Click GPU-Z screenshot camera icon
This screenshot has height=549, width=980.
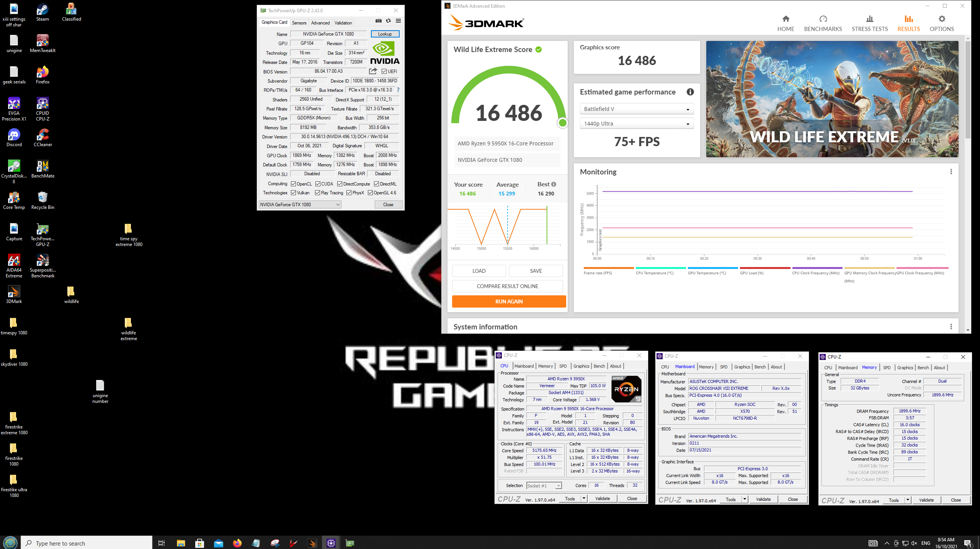(379, 21)
